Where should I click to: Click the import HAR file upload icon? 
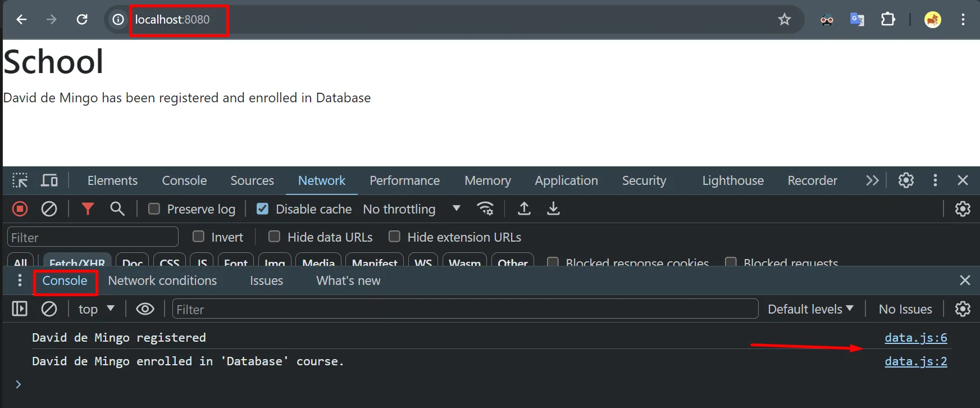tap(524, 209)
